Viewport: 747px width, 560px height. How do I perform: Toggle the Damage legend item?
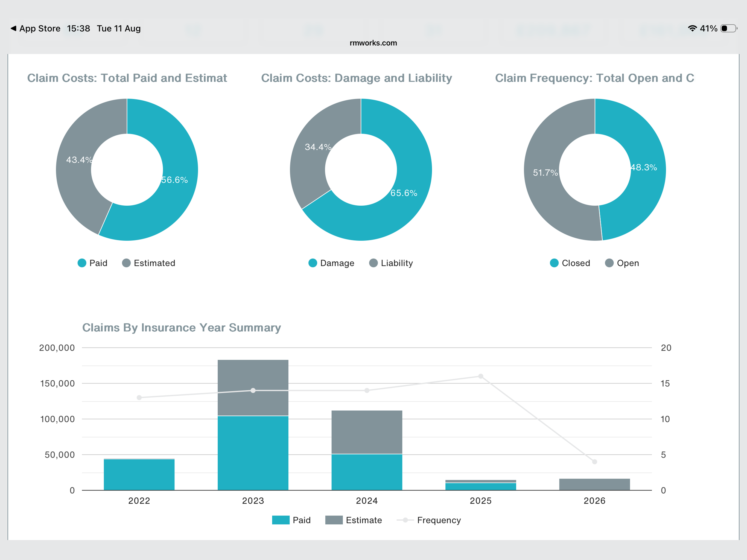coord(331,263)
